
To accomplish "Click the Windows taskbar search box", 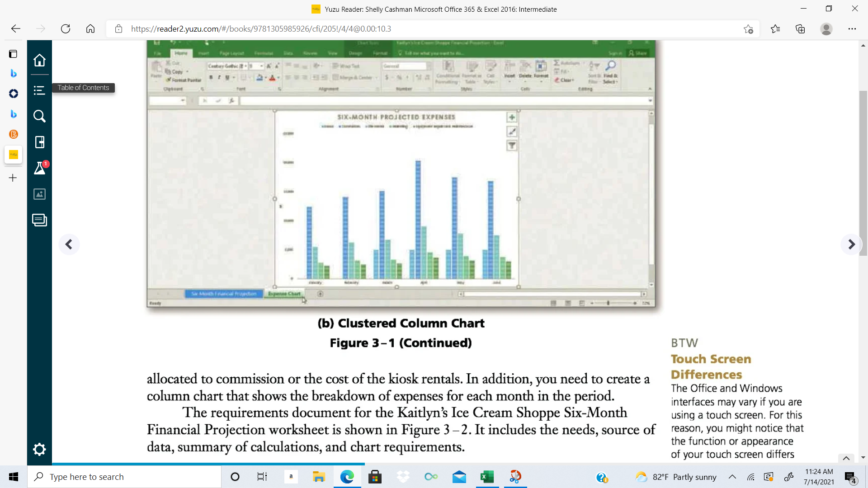I will (124, 477).
